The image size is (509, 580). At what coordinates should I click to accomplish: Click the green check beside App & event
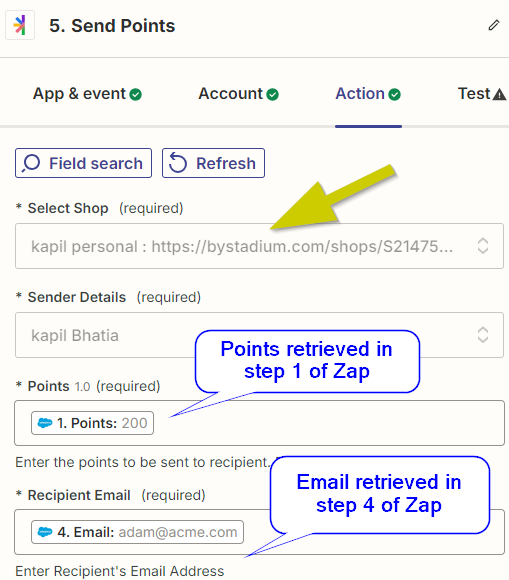click(135, 94)
